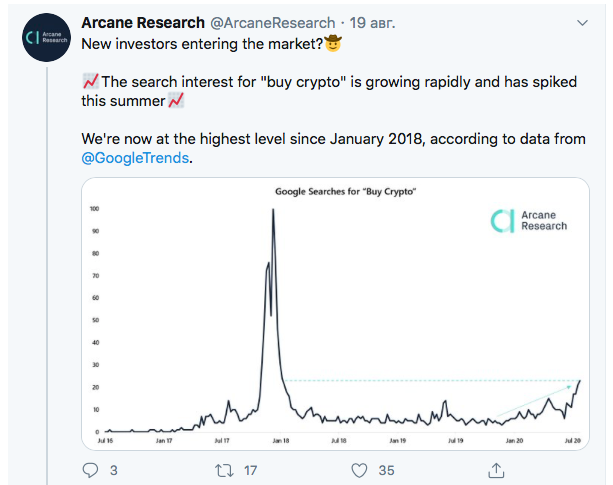Click the chart emoji after "this summer"

176,101
